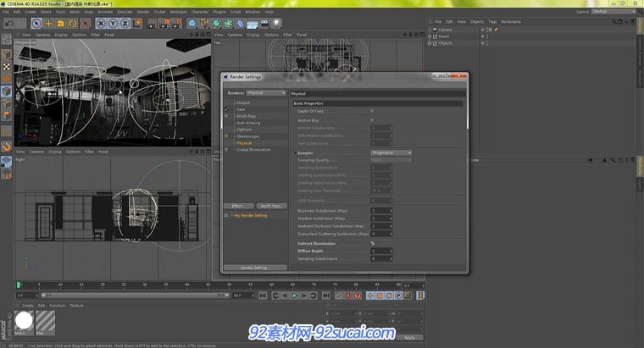Click Render to Picture Viewer icon

tap(164, 24)
